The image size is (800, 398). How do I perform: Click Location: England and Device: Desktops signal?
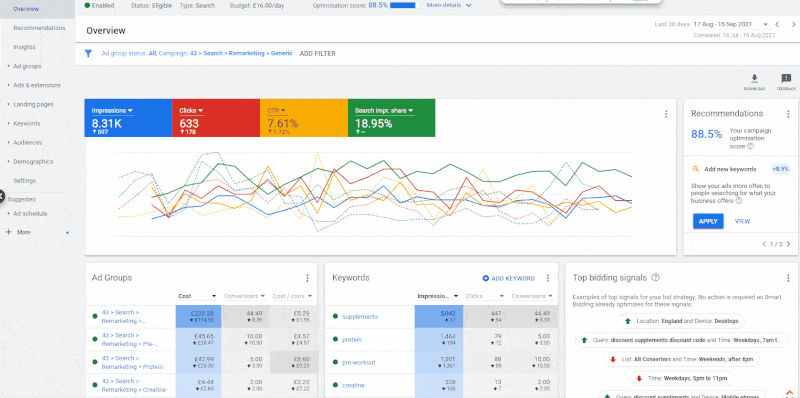point(681,322)
